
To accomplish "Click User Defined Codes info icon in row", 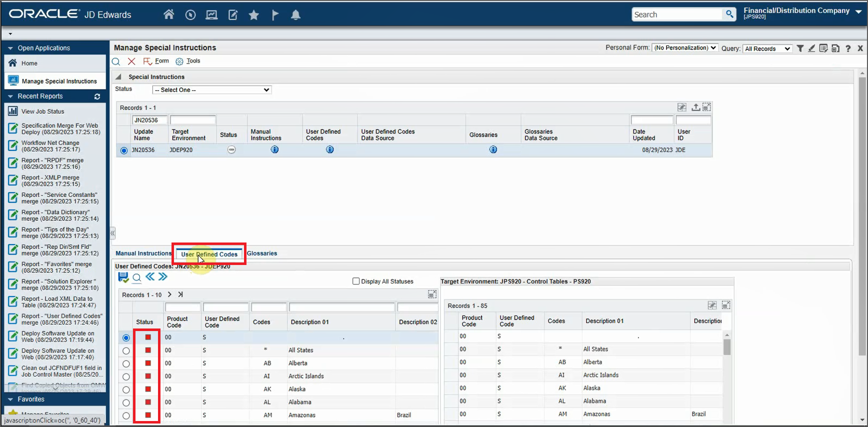I will point(330,149).
